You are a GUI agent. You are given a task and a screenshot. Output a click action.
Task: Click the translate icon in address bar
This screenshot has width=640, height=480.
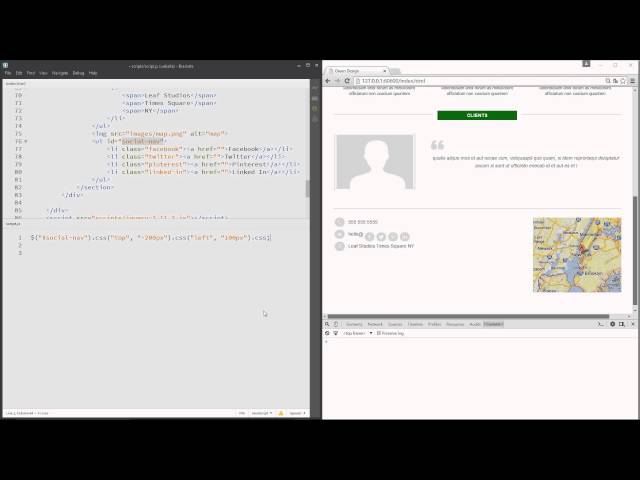click(x=615, y=81)
